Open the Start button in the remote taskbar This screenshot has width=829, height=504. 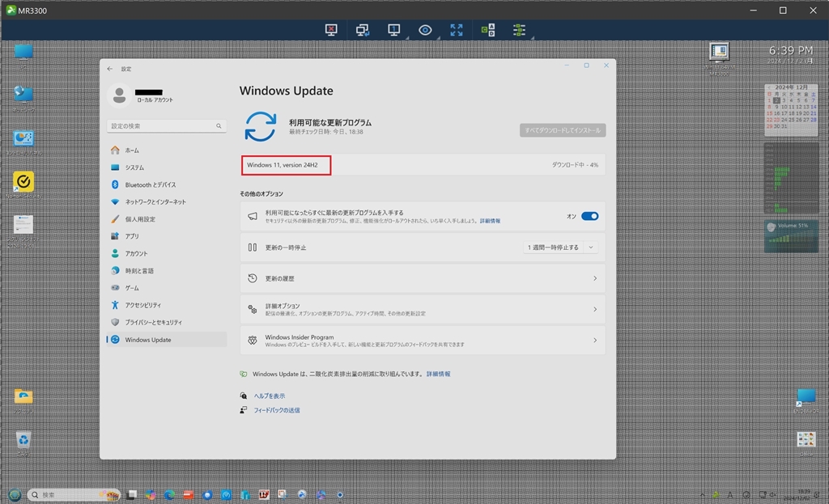15,494
